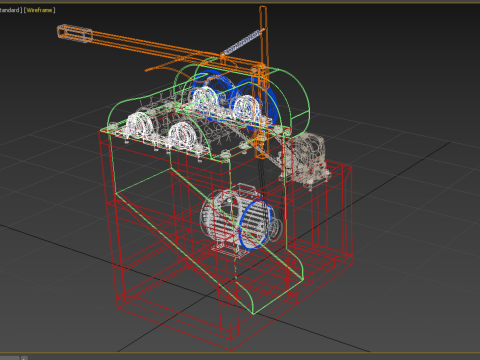Open the Standard viewport label menu
The image size is (480, 360).
[x=11, y=10]
